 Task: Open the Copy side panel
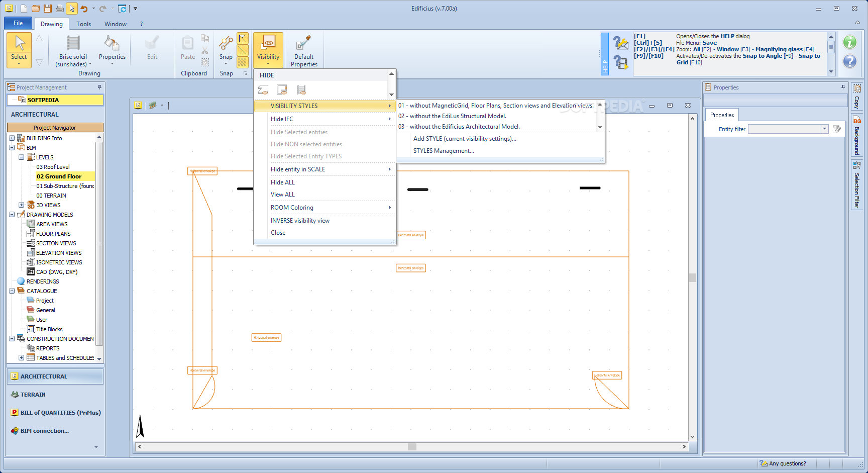point(857,97)
